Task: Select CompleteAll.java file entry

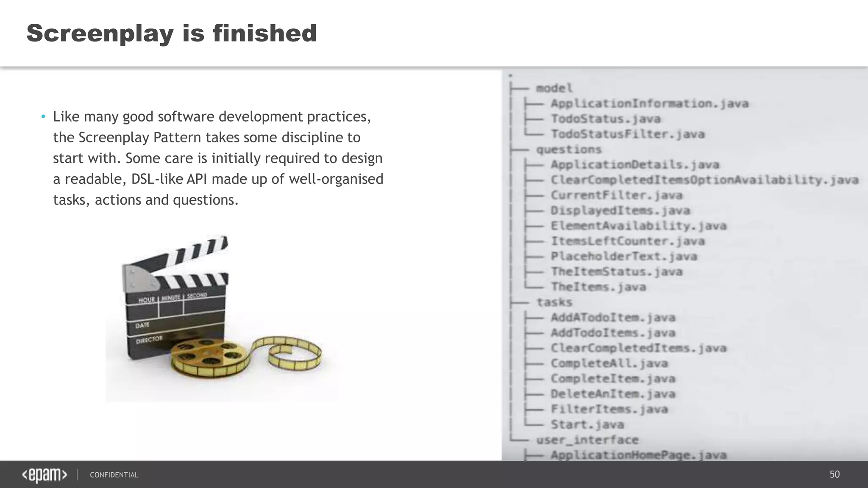Action: pos(609,363)
